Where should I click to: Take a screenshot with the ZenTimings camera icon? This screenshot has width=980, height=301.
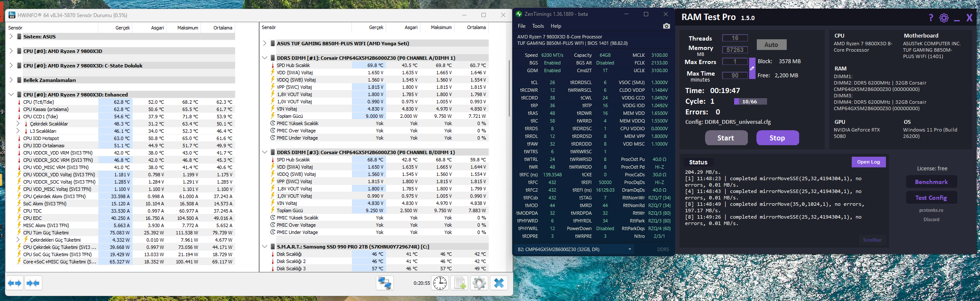pos(666,26)
